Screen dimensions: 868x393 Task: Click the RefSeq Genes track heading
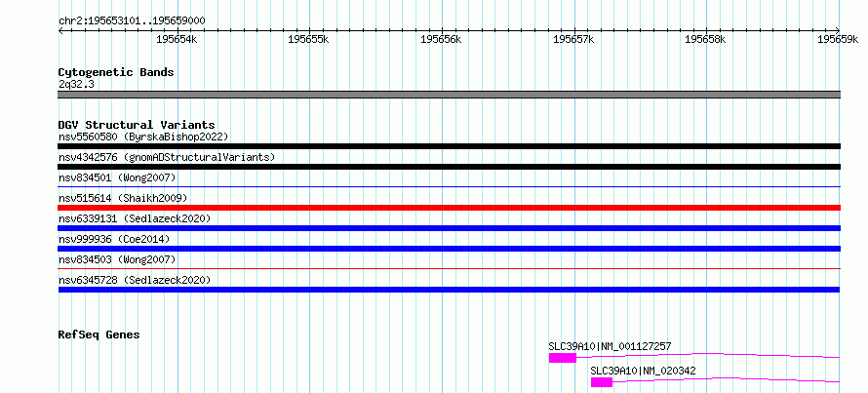(99, 334)
